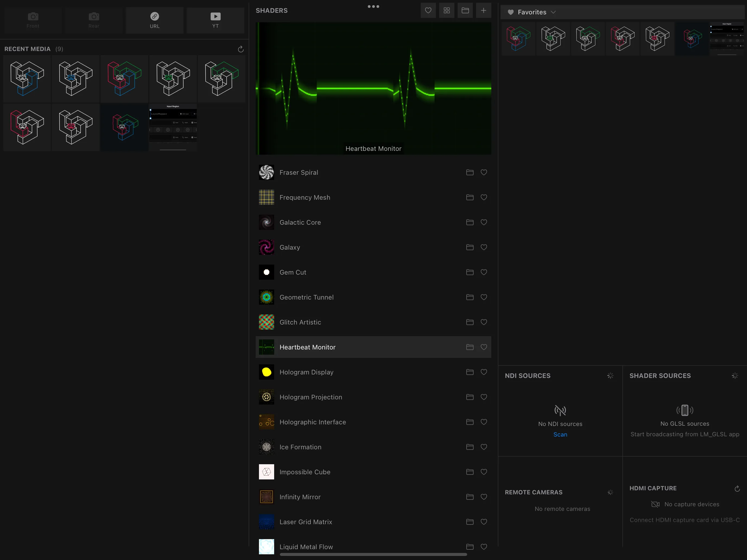Favorite the Gem Cut shader
Image resolution: width=747 pixels, height=560 pixels.
(x=484, y=272)
